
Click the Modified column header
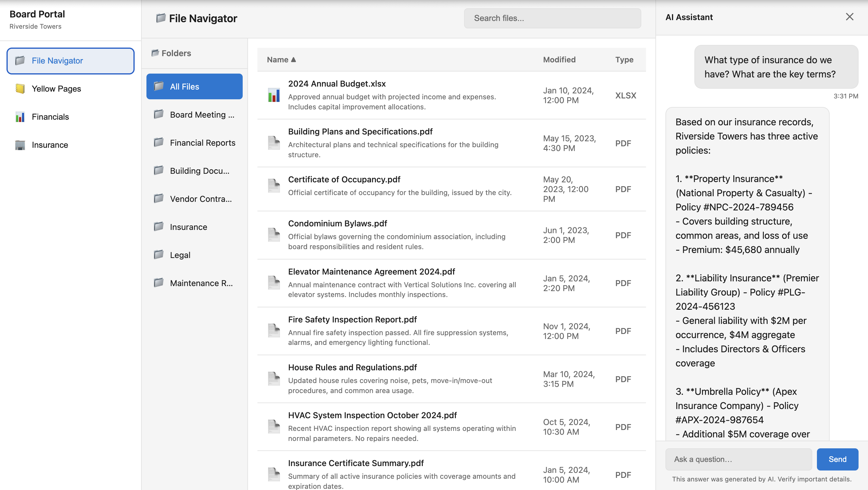point(559,60)
